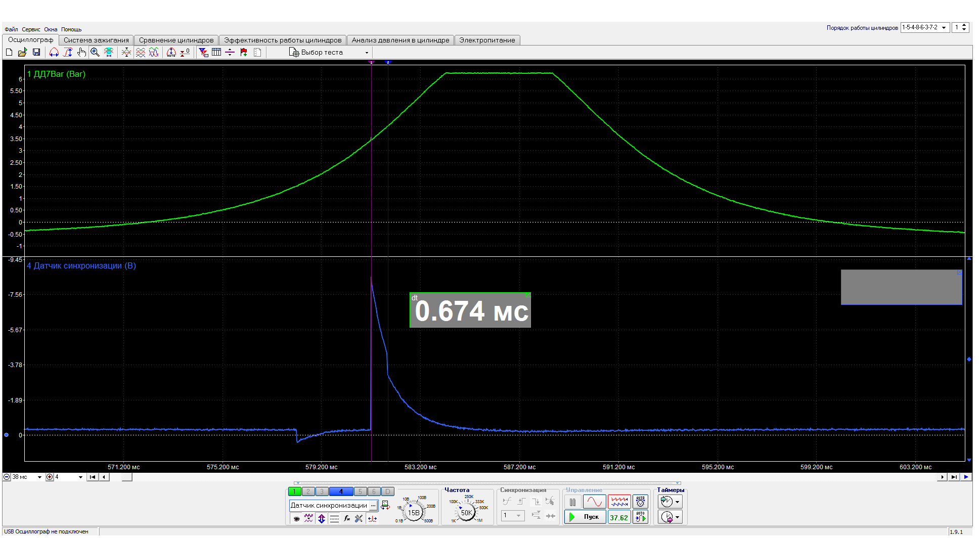Click the AUTO scale icon in toolbar
Image resolution: width=980 pixels, height=538 pixels.
tap(171, 52)
